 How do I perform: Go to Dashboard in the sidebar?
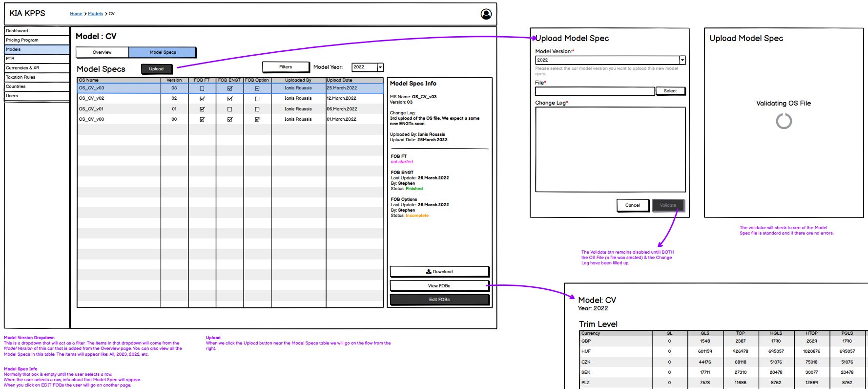click(37, 31)
